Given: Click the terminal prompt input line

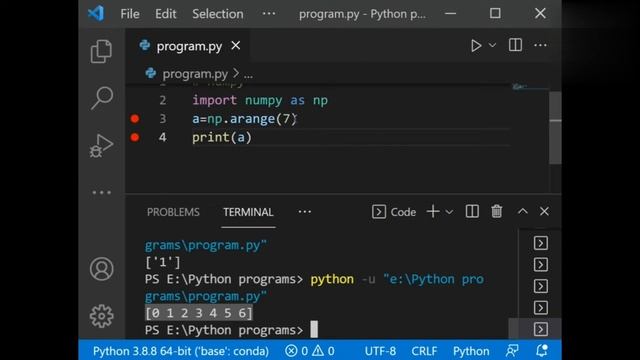Looking at the screenshot, I should [231, 330].
